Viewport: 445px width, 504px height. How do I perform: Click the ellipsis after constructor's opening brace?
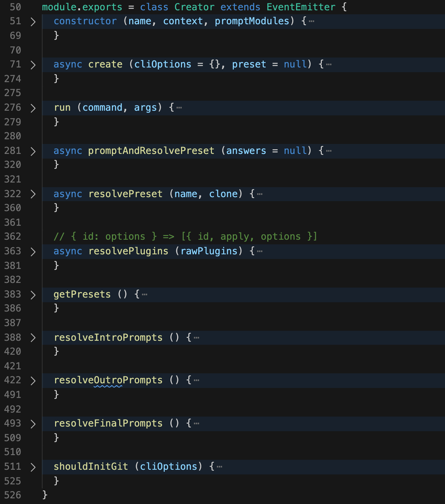311,21
